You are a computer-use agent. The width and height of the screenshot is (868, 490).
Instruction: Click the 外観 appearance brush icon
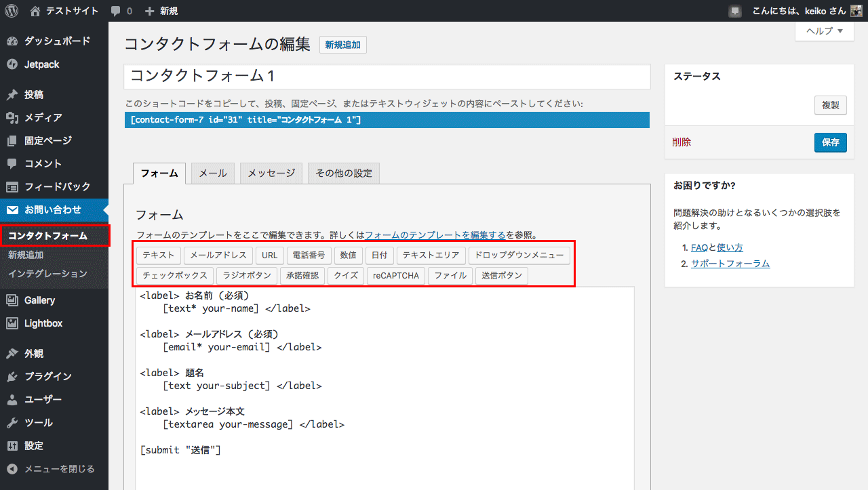tap(12, 353)
